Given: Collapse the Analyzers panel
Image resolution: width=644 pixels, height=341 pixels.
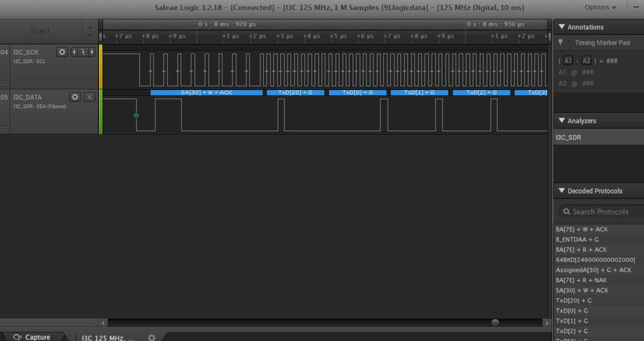Looking at the screenshot, I should (x=561, y=121).
